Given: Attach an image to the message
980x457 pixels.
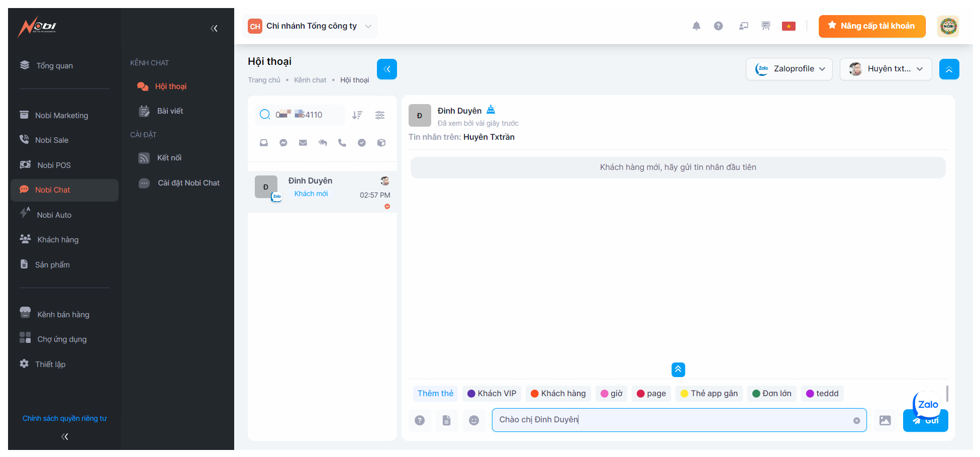Looking at the screenshot, I should (885, 420).
